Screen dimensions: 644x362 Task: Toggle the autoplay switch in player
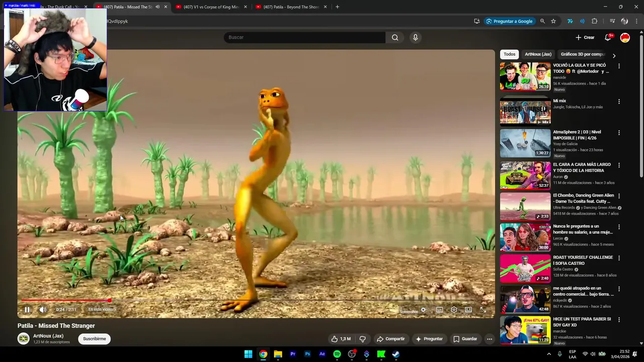(423, 310)
